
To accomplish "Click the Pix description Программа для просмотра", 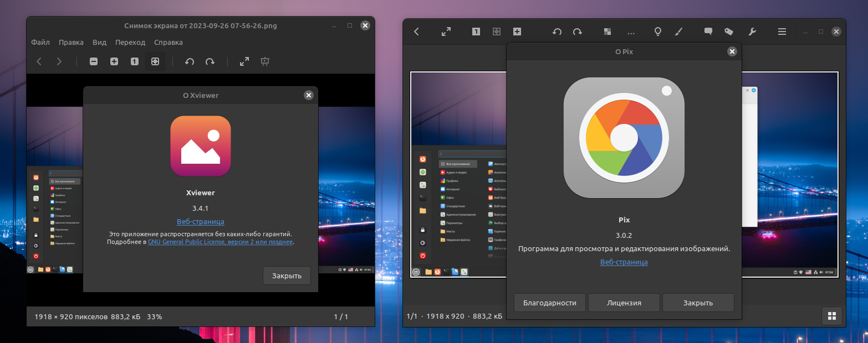I will [624, 249].
